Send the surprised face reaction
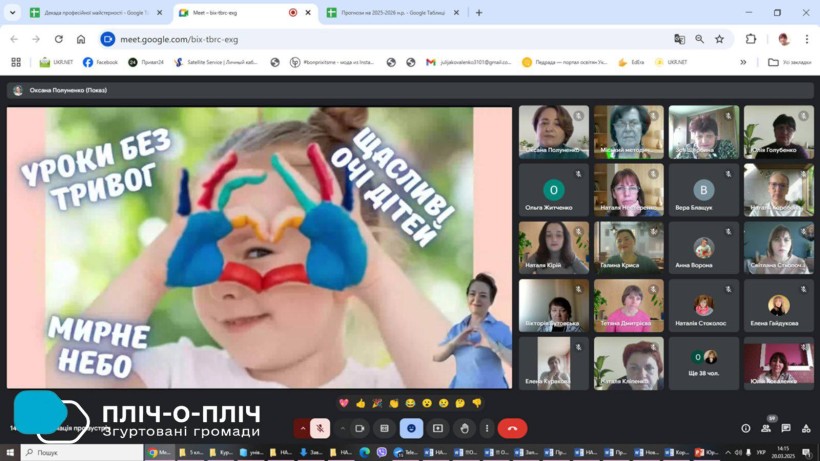 click(427, 403)
